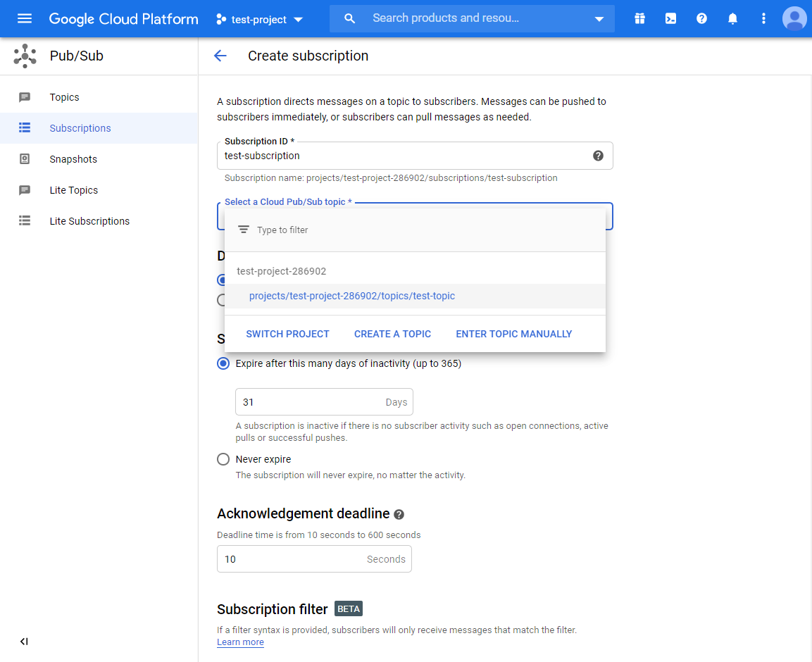Click the acknowledgement deadline seconds field

[x=314, y=559]
